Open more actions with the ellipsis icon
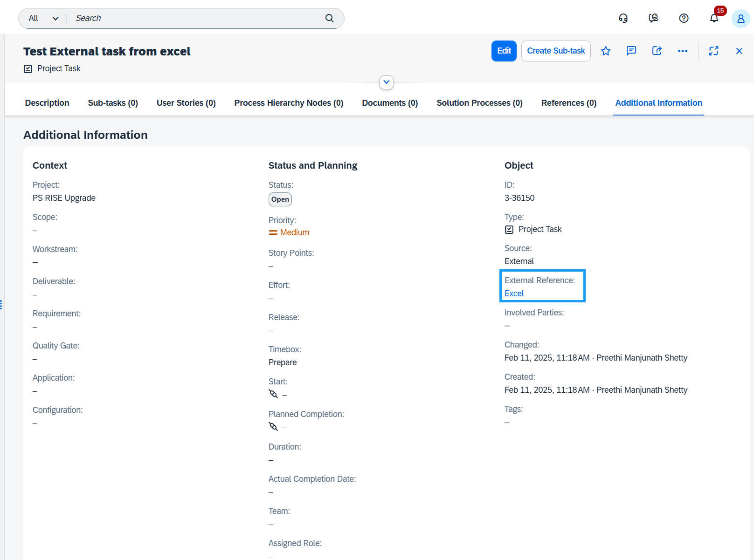This screenshot has height=560, width=754. [683, 51]
